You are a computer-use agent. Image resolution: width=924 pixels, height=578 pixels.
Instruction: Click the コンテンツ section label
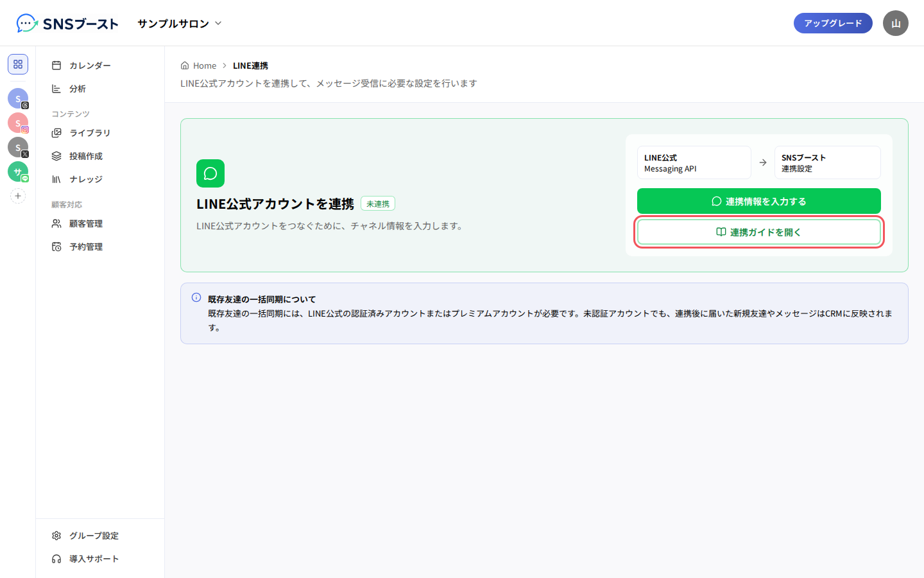[x=71, y=114]
